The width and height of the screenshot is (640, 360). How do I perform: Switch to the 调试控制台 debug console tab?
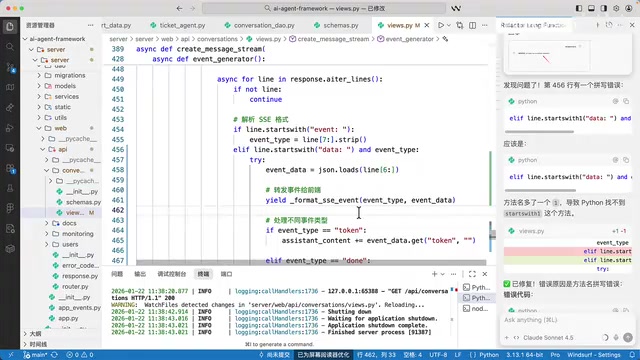click(172, 274)
